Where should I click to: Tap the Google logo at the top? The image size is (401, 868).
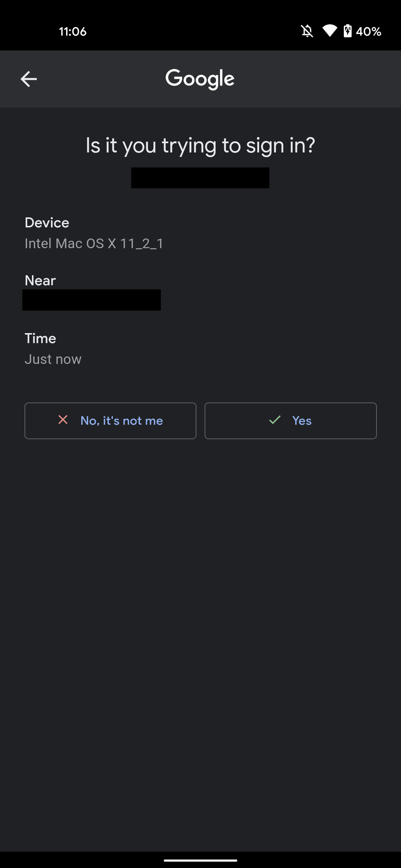click(x=200, y=78)
